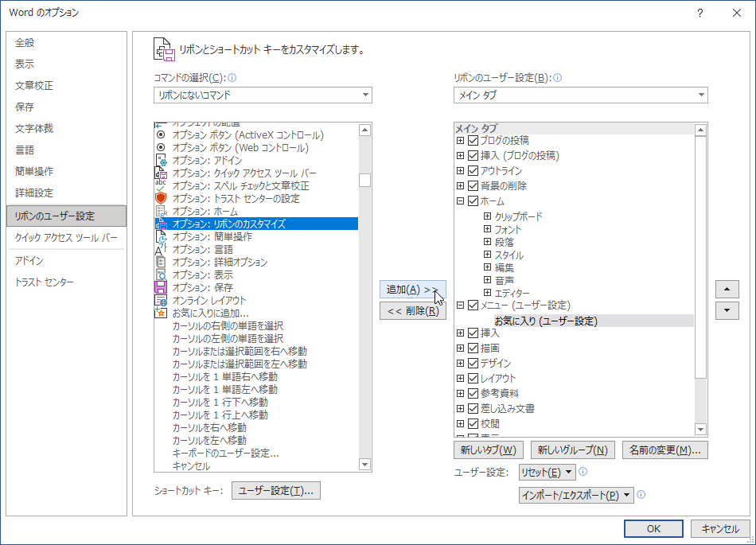
Task: Click the Web コントロール option button icon
Action: tap(161, 147)
